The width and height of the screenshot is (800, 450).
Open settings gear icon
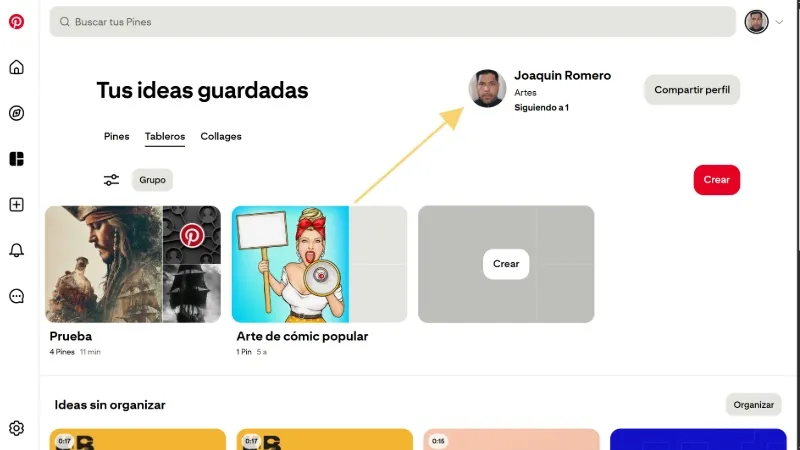point(16,428)
